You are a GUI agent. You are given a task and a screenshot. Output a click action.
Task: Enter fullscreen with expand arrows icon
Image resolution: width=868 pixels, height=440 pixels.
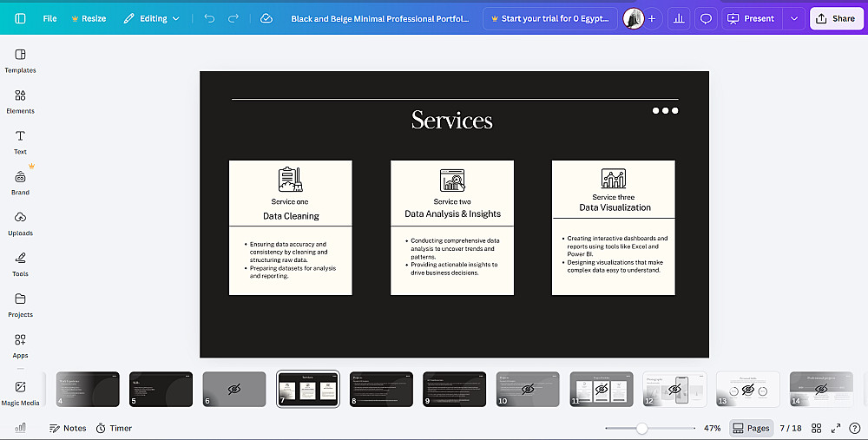click(x=836, y=428)
